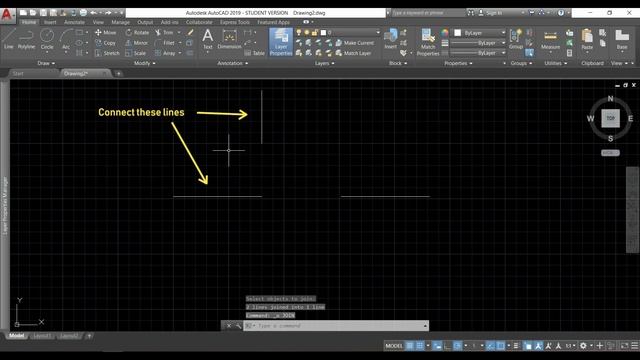Select the Circle tool

coord(47,40)
